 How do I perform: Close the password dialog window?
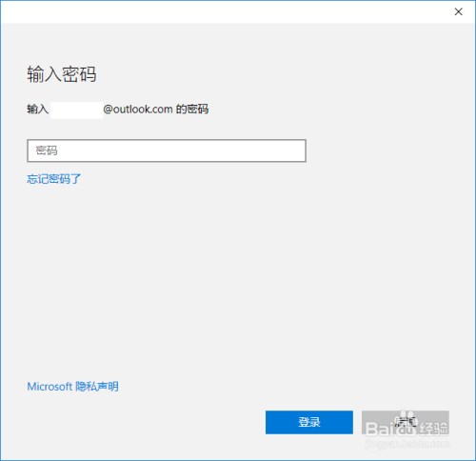[458, 11]
